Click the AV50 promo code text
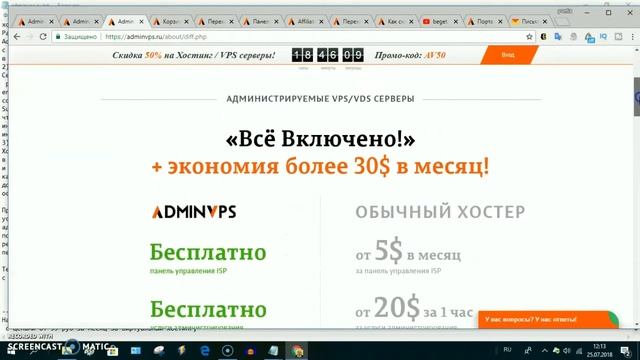The height and width of the screenshot is (360, 640). pos(435,55)
